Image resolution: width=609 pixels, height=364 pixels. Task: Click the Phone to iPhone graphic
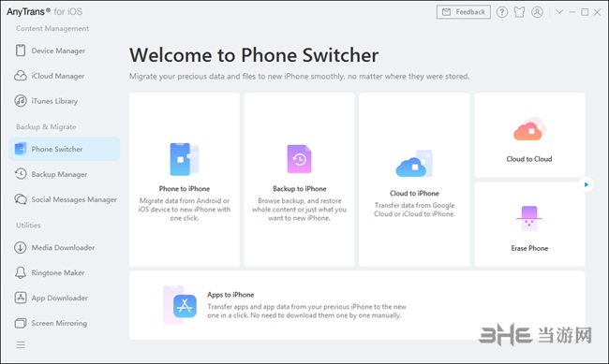point(185,159)
